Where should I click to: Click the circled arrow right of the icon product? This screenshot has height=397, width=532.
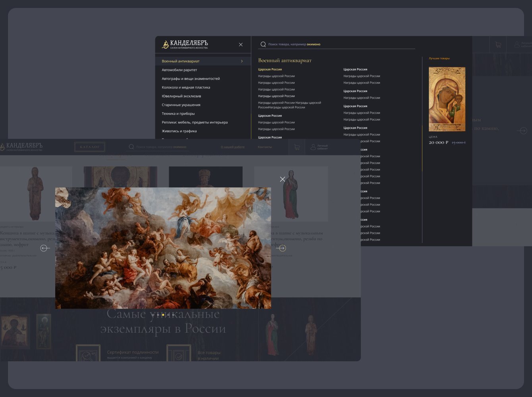[x=523, y=131]
